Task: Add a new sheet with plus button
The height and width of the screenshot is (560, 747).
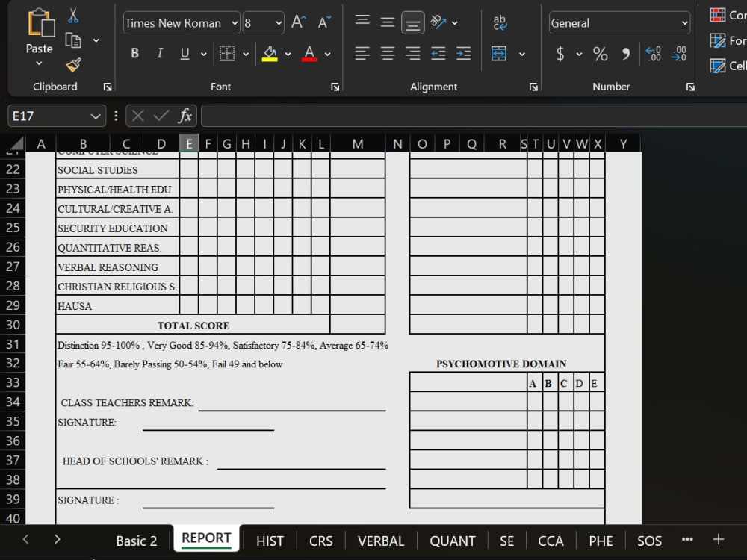Action: pyautogui.click(x=719, y=540)
